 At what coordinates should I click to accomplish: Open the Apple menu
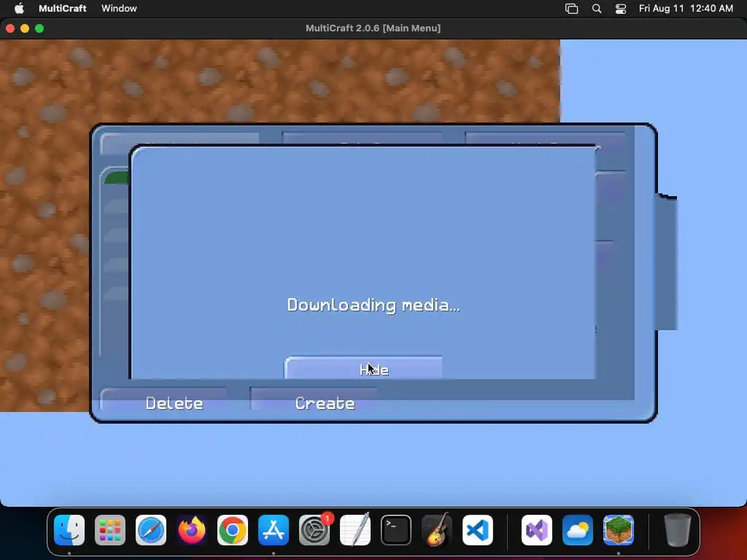(x=19, y=8)
